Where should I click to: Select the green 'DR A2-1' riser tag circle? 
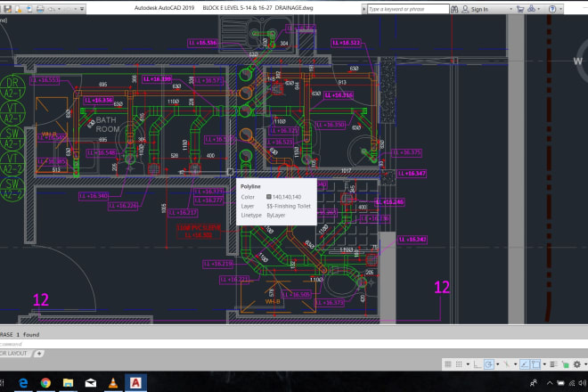coord(12,88)
